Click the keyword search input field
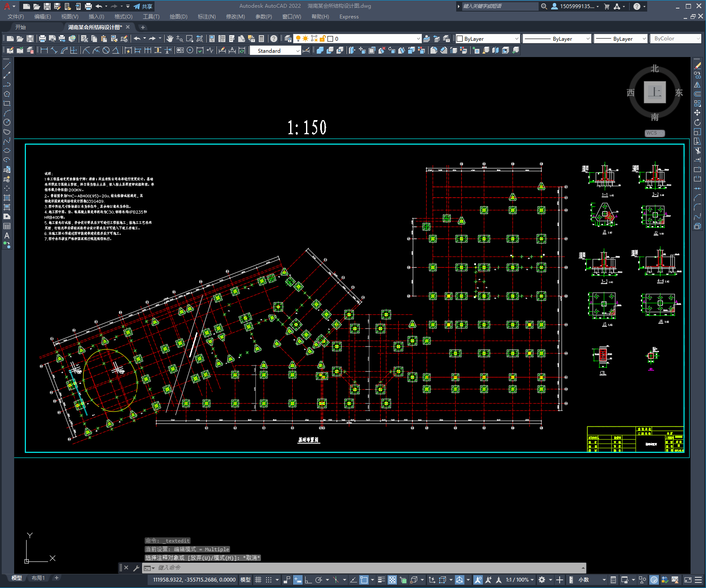The height and width of the screenshot is (588, 706). (500, 6)
